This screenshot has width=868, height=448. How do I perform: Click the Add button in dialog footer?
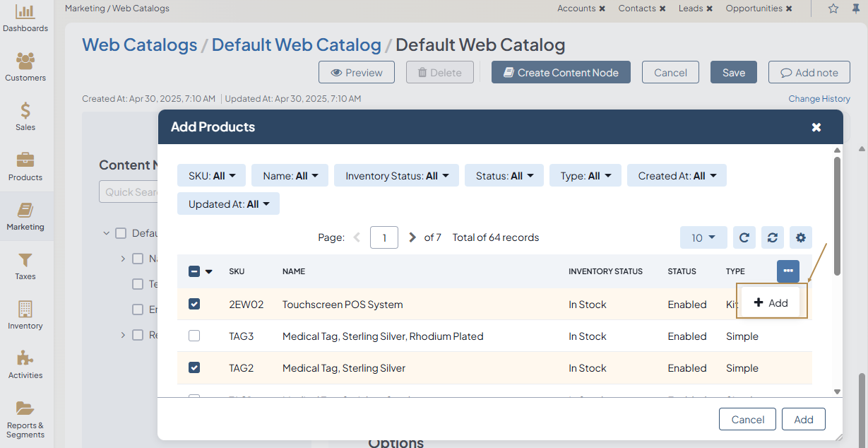coord(804,419)
